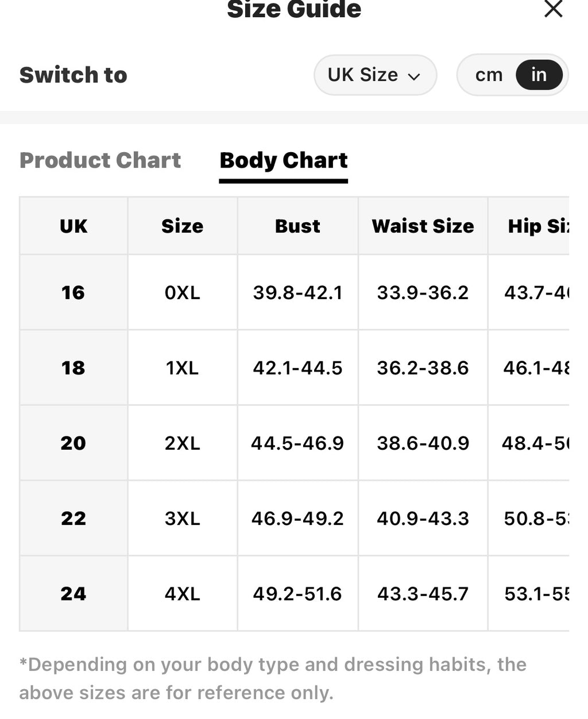The height and width of the screenshot is (719, 588).
Task: Tap the 3XL size cell
Action: 182,518
